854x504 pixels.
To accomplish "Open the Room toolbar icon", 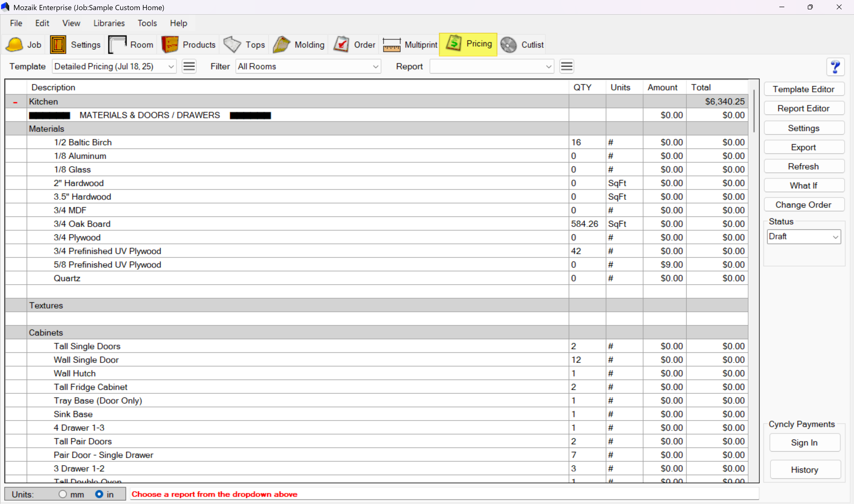I will pyautogui.click(x=117, y=44).
